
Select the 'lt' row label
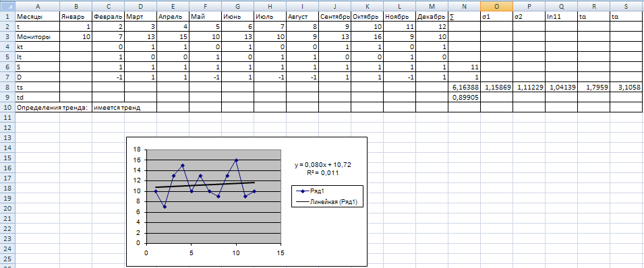coord(37,57)
